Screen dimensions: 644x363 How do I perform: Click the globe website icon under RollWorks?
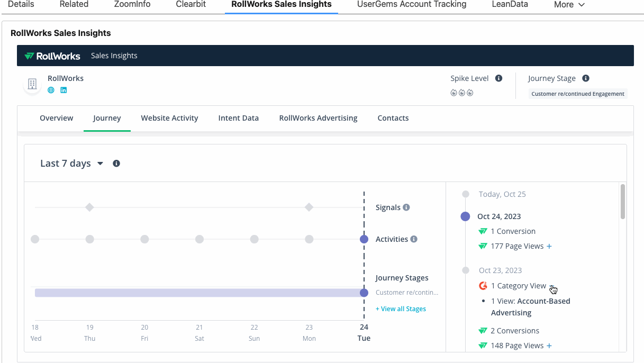pyautogui.click(x=51, y=90)
